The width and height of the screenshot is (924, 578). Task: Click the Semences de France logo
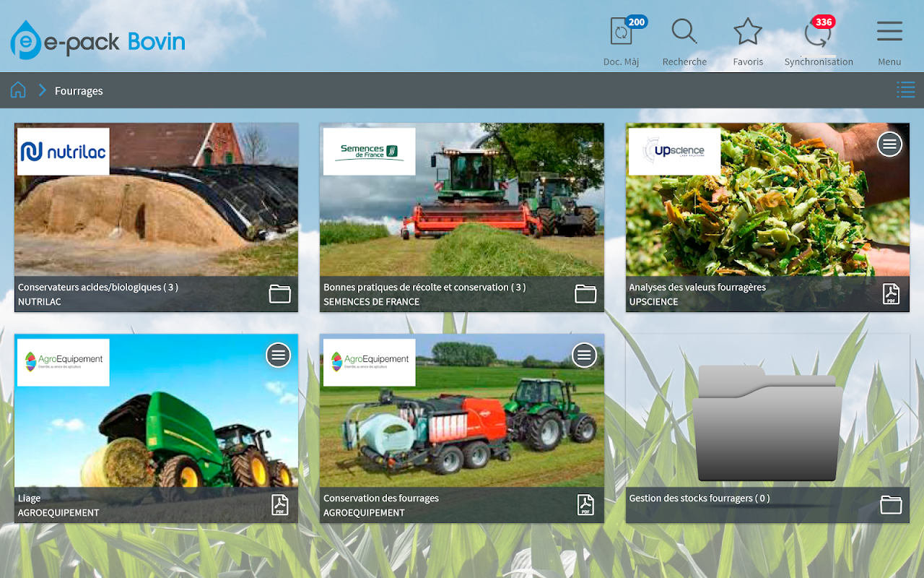point(369,152)
